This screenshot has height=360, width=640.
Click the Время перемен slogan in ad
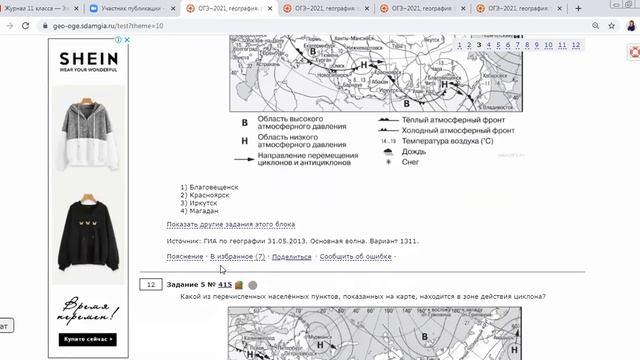coord(88,311)
